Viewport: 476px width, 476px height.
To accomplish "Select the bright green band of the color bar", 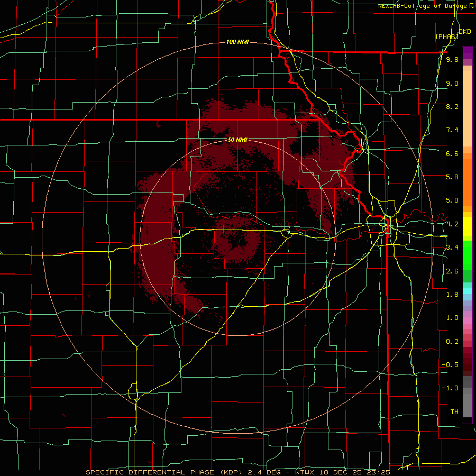I will (467, 255).
